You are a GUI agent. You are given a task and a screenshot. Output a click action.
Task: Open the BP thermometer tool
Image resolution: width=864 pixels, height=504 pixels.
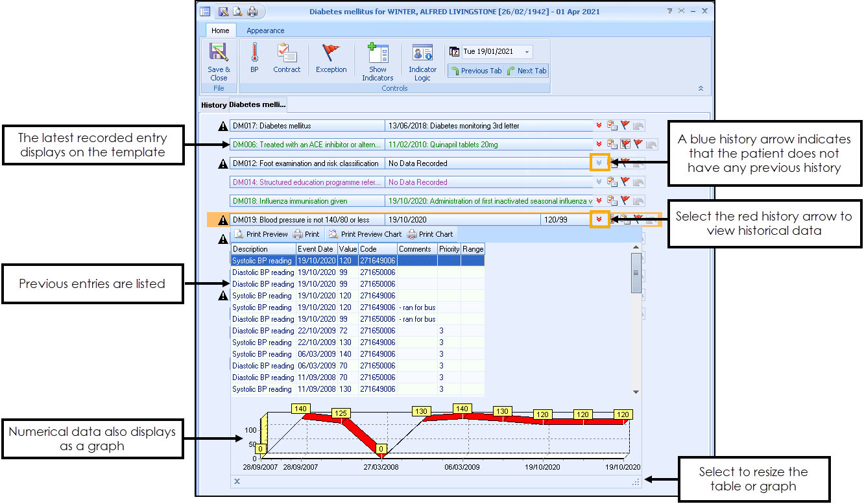pos(254,58)
